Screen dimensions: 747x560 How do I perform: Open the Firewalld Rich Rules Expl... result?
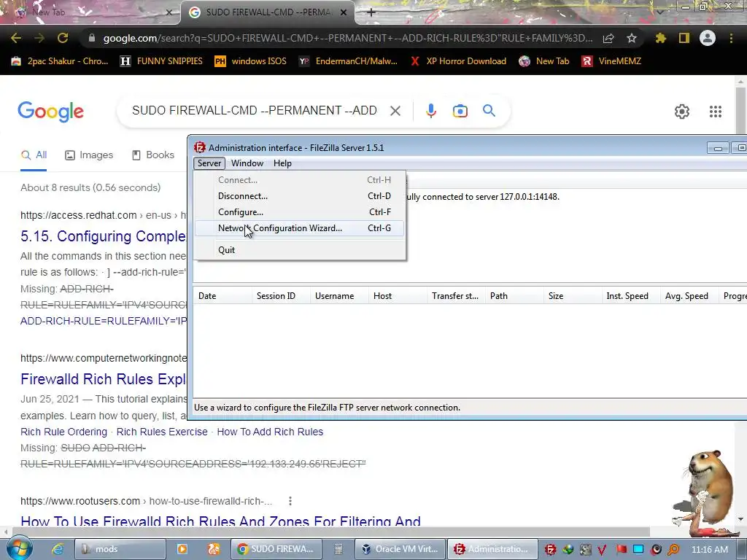[104, 379]
